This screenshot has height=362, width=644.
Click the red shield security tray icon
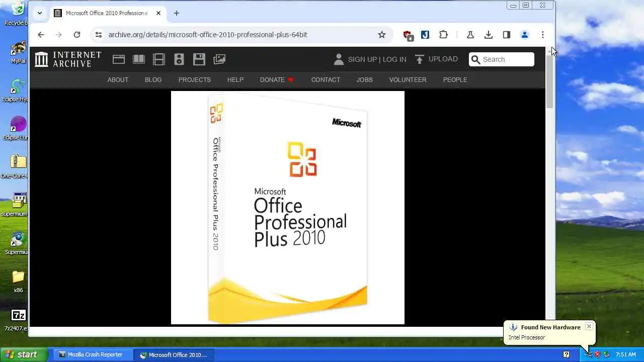click(597, 354)
